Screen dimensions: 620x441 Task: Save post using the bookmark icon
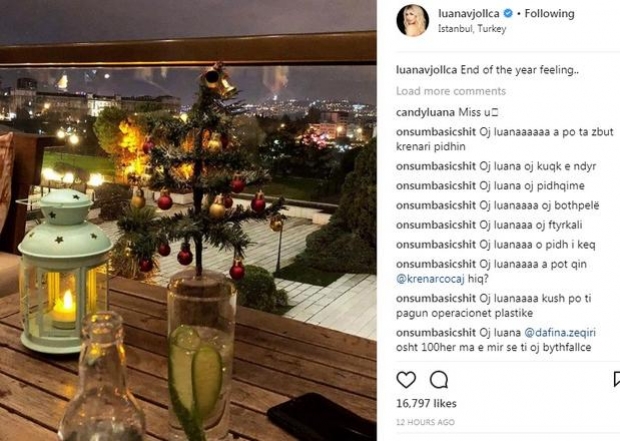[615, 380]
